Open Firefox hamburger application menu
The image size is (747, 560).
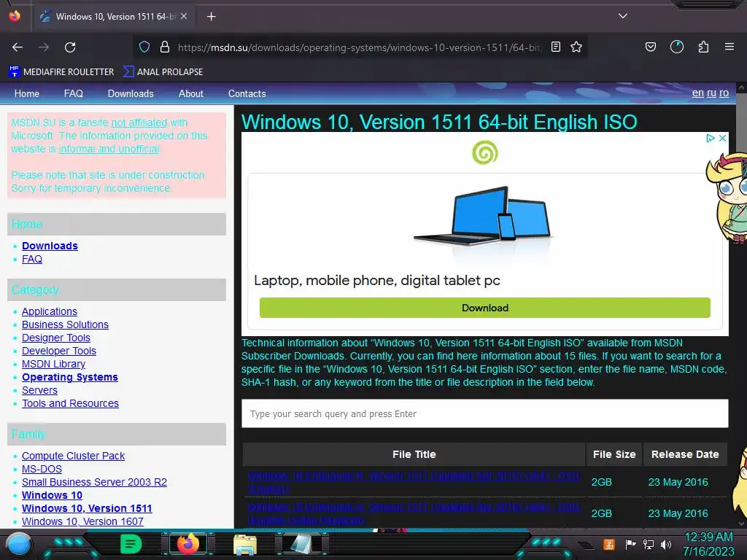tap(729, 47)
